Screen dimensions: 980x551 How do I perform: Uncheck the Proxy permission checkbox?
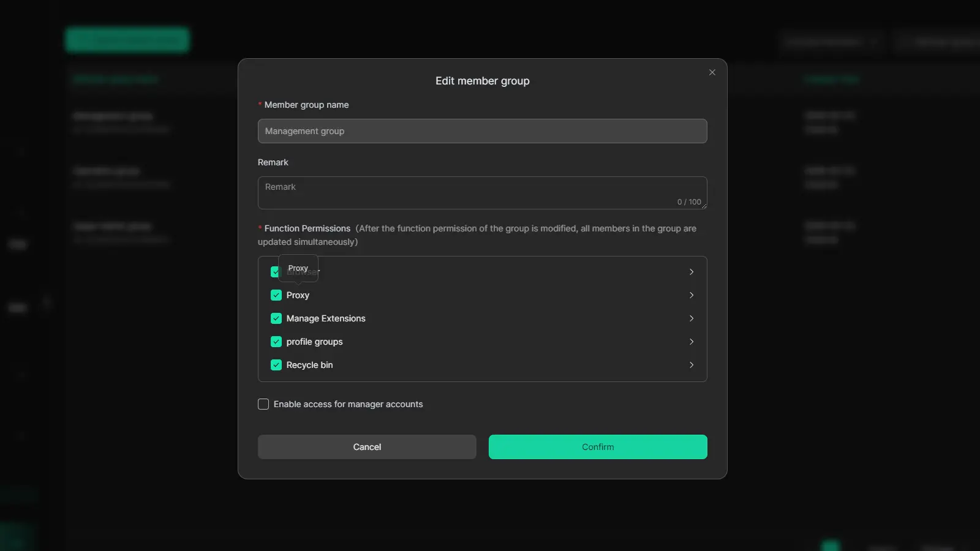tap(276, 295)
